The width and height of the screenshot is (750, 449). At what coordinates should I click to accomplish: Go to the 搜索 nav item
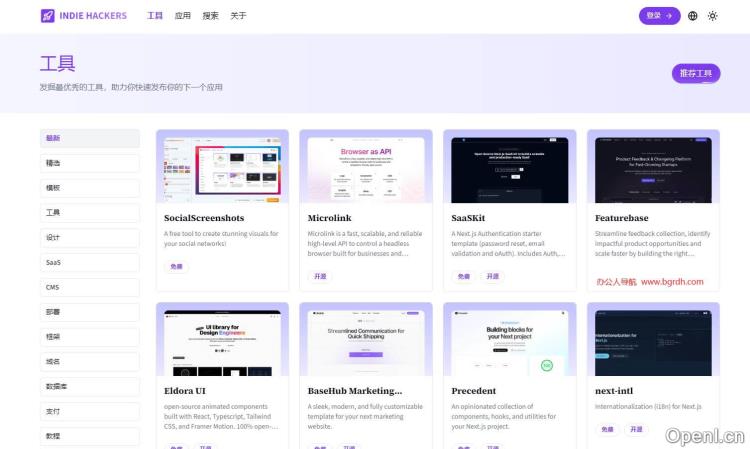point(210,16)
